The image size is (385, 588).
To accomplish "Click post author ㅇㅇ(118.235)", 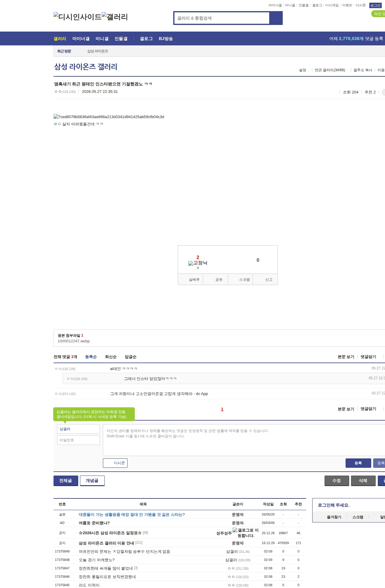I will coord(65,92).
